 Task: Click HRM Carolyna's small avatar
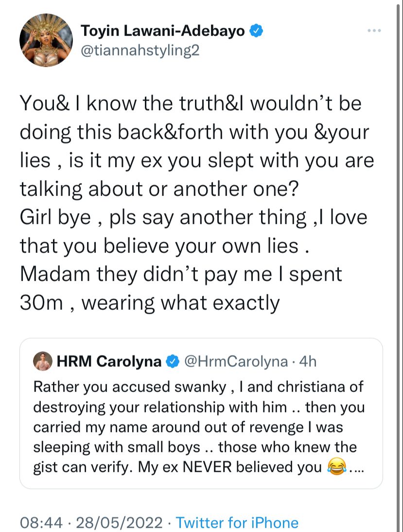43,361
